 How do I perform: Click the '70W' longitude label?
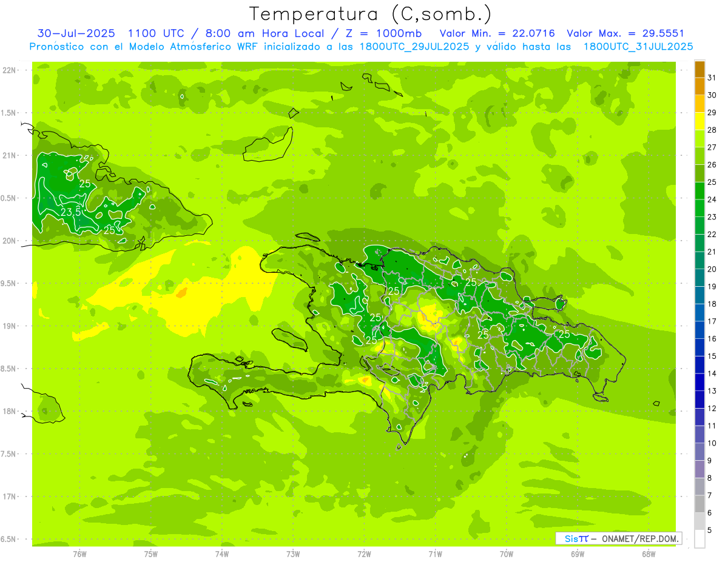coord(507,554)
